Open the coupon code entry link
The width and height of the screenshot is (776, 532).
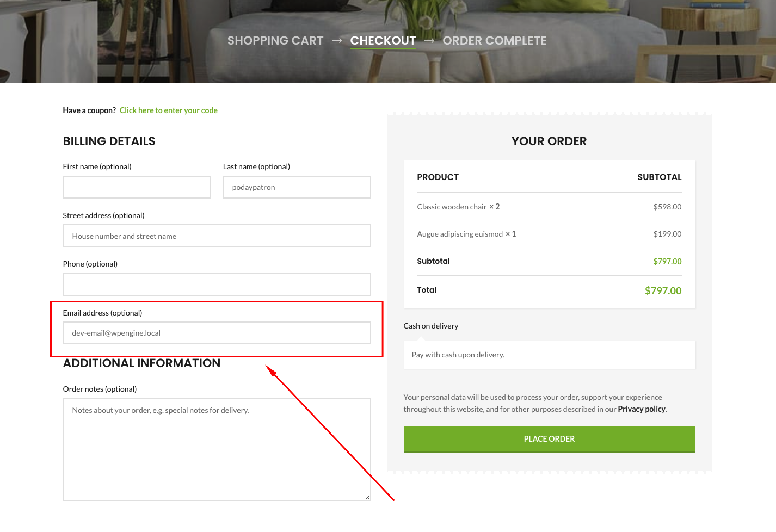(168, 110)
